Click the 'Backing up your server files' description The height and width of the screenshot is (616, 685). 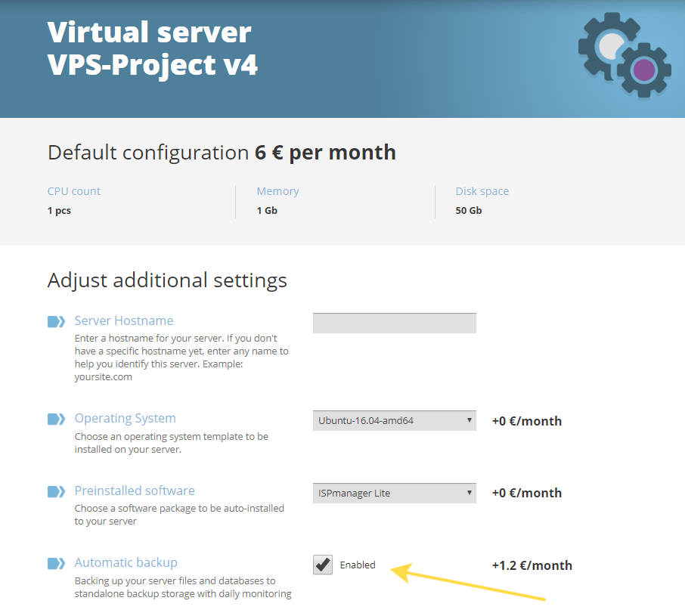[x=183, y=587]
